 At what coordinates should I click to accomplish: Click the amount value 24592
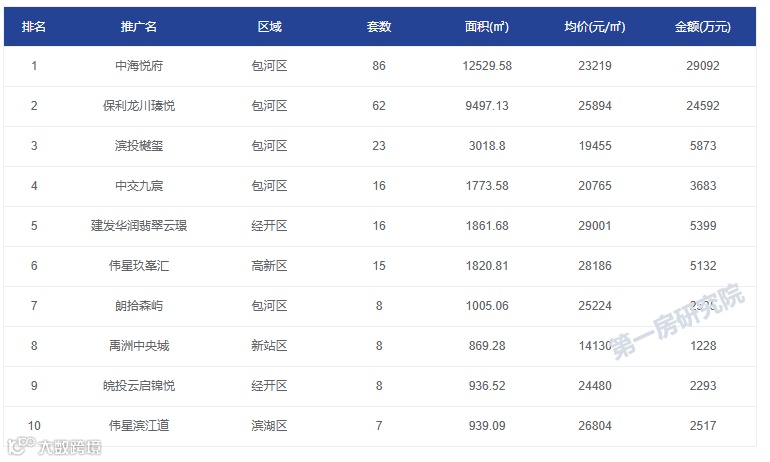[x=703, y=106]
